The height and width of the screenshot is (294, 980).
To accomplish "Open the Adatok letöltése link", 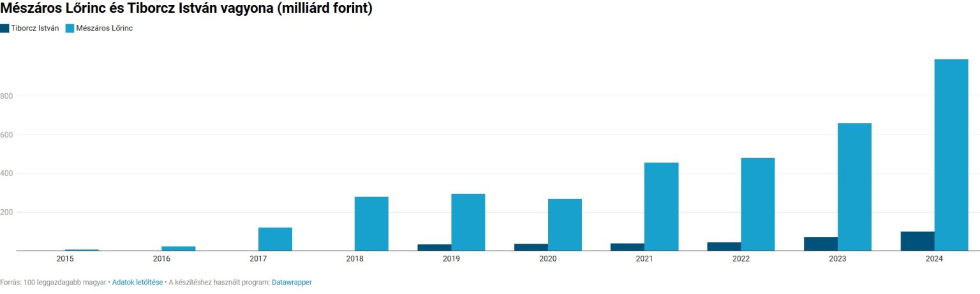I will pos(137,282).
